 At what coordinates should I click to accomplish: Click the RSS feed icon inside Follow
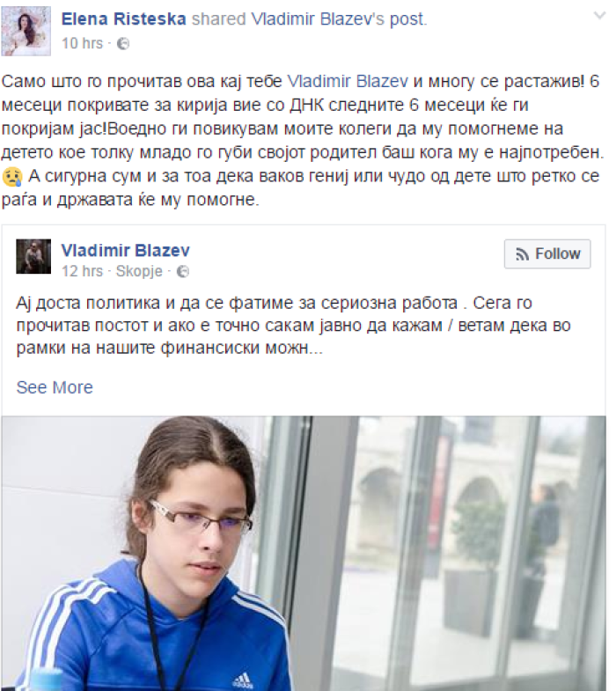(522, 254)
